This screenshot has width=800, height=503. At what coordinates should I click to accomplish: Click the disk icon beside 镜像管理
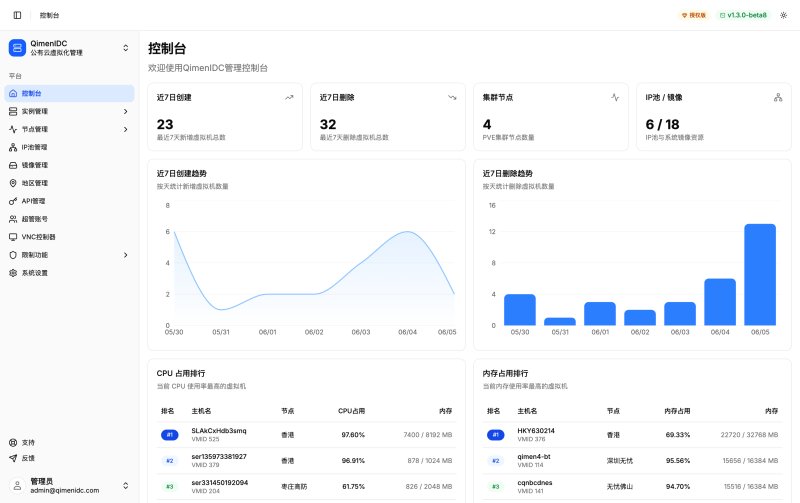point(13,165)
